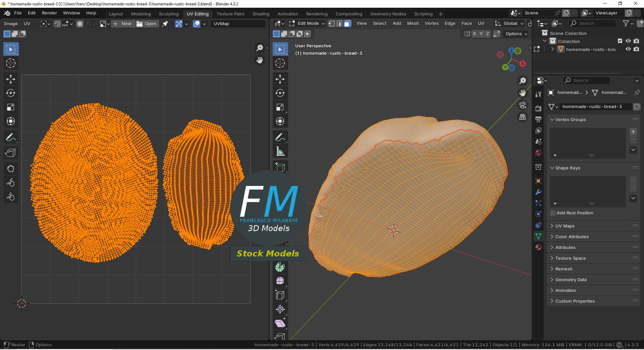
Task: Open the Render menu
Action: click(x=49, y=13)
